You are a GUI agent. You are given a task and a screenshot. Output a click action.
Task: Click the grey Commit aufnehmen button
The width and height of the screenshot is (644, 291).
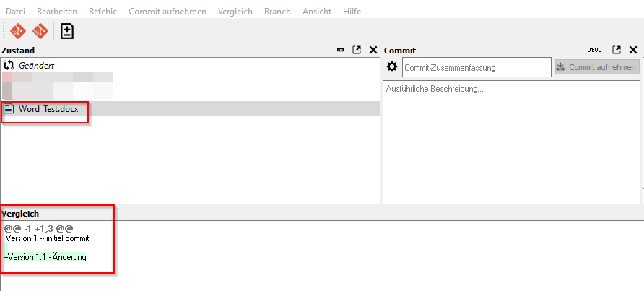tap(597, 67)
